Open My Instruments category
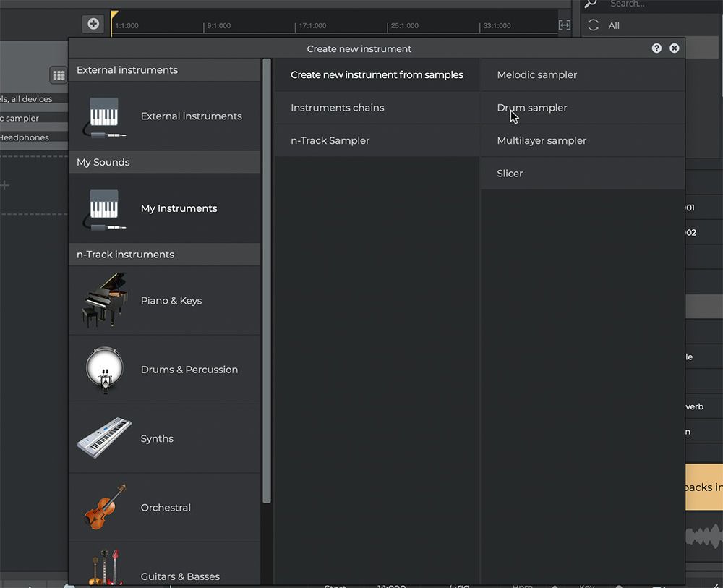723x588 pixels. point(165,208)
